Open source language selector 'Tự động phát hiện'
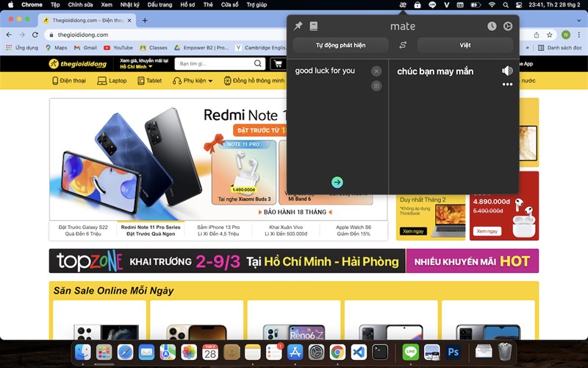 point(340,45)
